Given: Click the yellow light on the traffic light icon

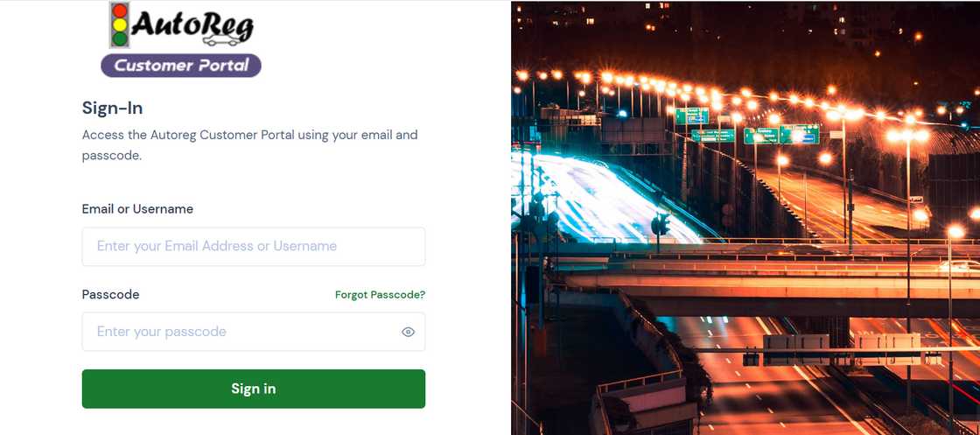Looking at the screenshot, I should [x=119, y=25].
